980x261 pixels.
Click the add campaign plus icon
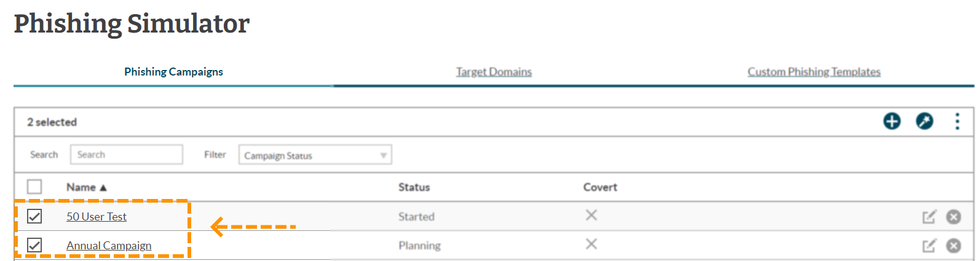tap(891, 122)
